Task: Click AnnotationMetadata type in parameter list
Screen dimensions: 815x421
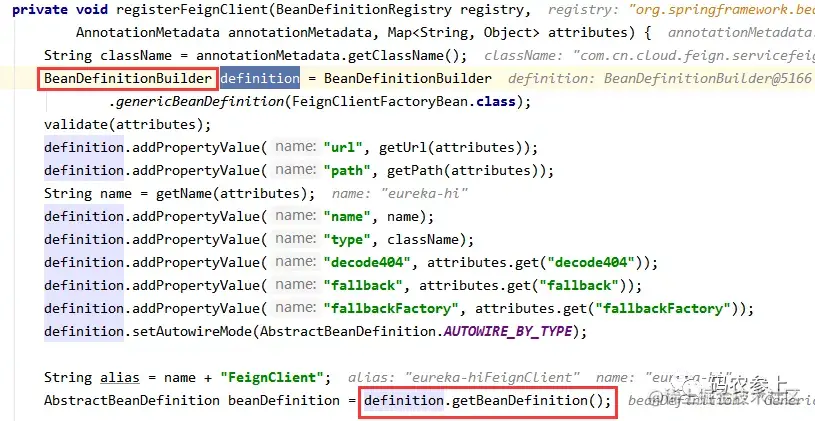Action: (148, 33)
